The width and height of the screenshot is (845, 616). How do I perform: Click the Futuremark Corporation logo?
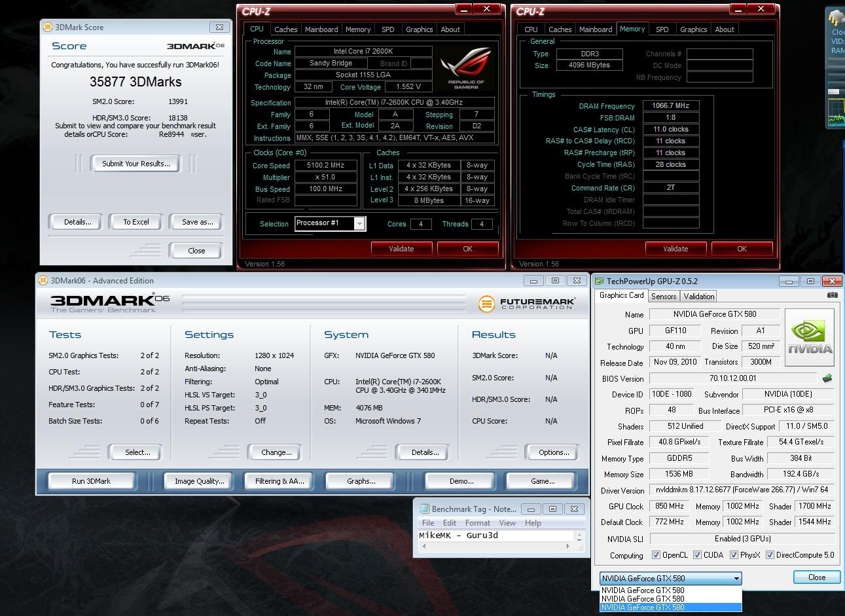tap(527, 304)
